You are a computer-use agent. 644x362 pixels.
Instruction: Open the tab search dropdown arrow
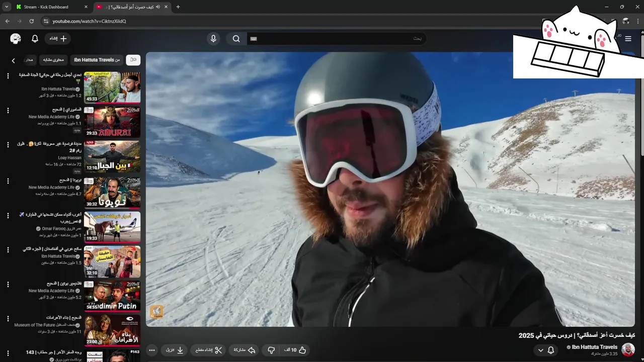pyautogui.click(x=7, y=7)
